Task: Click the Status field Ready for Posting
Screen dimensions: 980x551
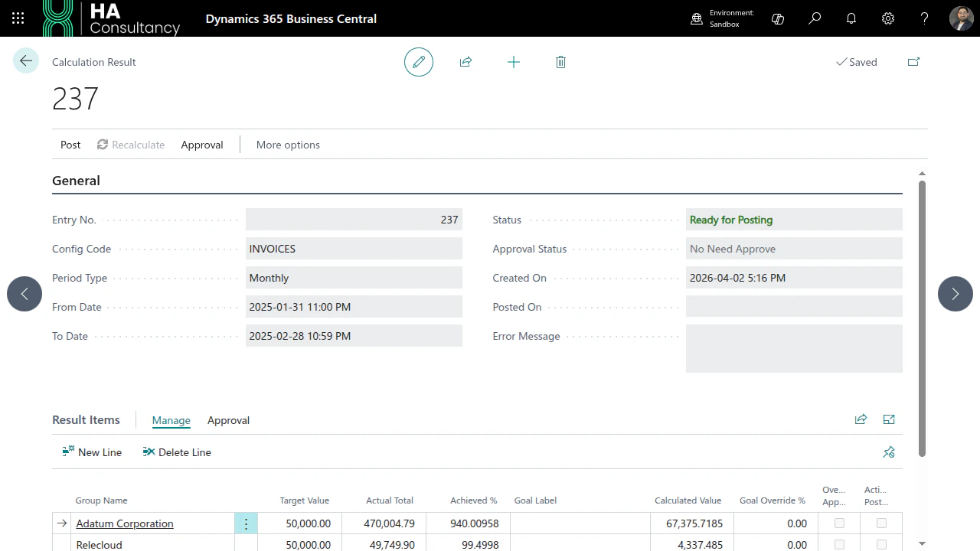Action: (x=794, y=220)
